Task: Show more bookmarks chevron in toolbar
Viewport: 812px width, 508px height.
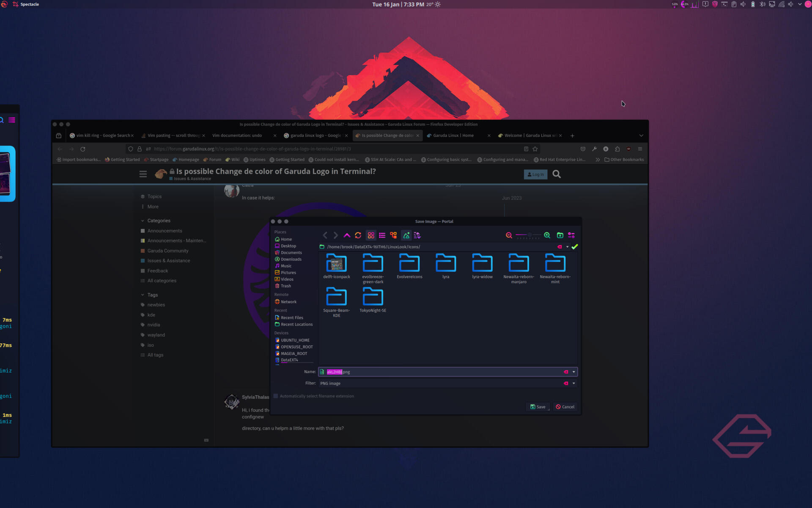Action: coord(598,160)
